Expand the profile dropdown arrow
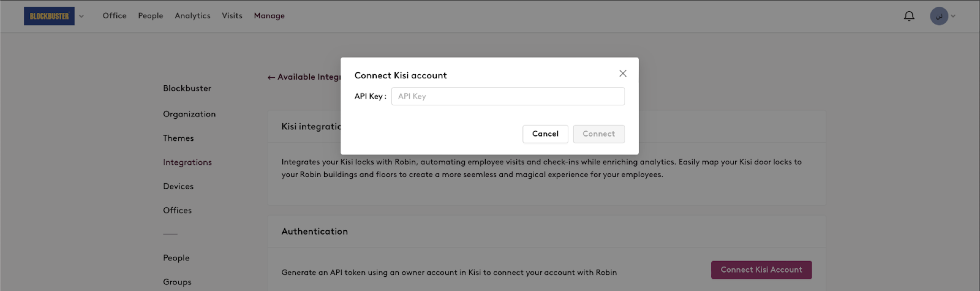 pyautogui.click(x=953, y=16)
